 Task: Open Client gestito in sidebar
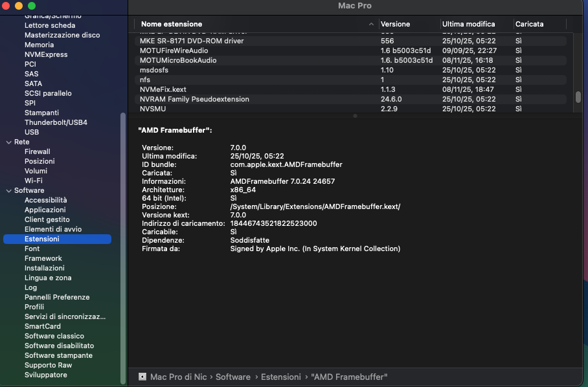(47, 219)
